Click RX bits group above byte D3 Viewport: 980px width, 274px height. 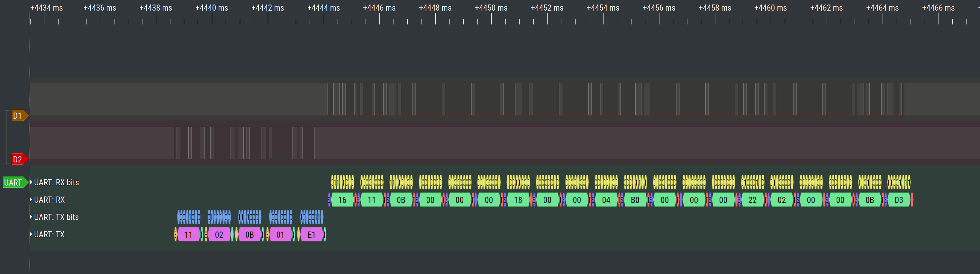point(899,182)
